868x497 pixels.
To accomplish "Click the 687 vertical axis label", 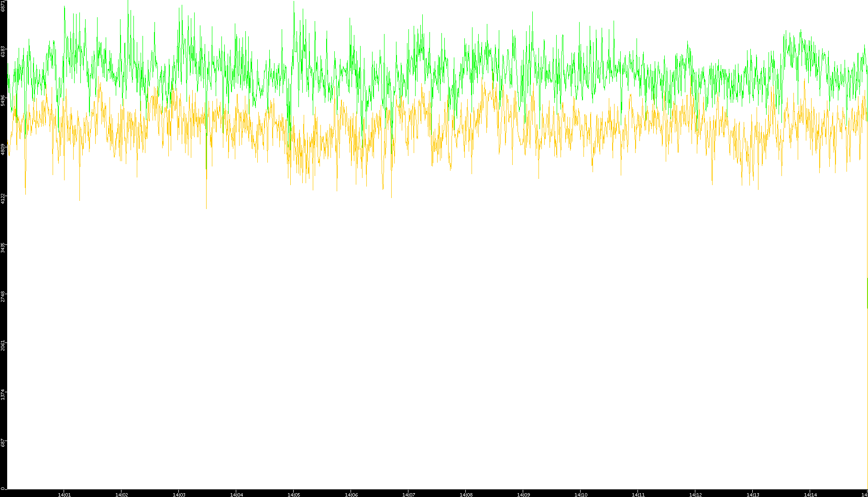I will tap(3, 443).
